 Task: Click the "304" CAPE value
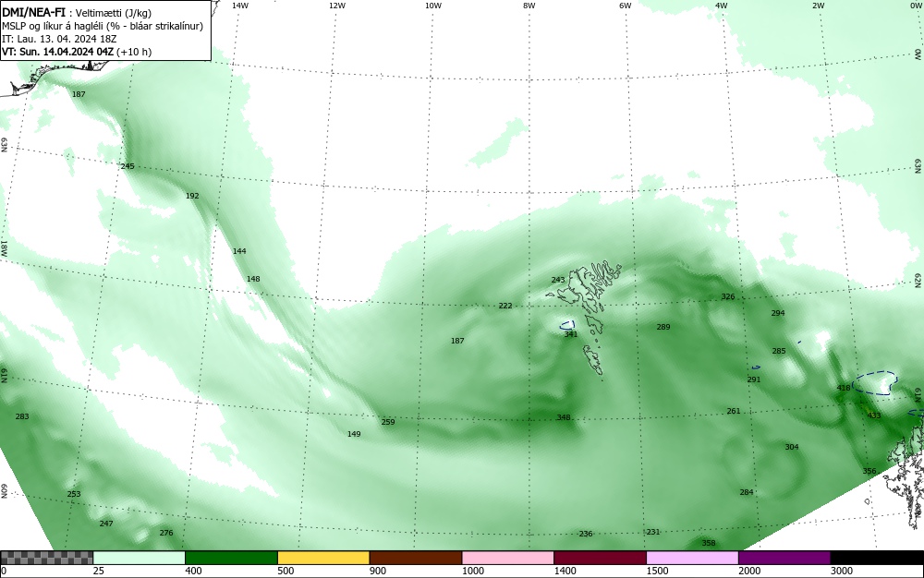click(792, 447)
